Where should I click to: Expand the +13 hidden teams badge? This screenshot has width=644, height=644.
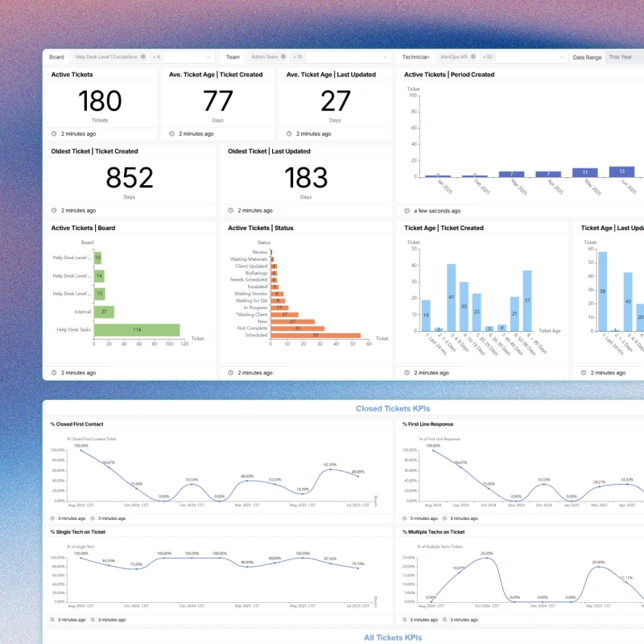pyautogui.click(x=297, y=57)
